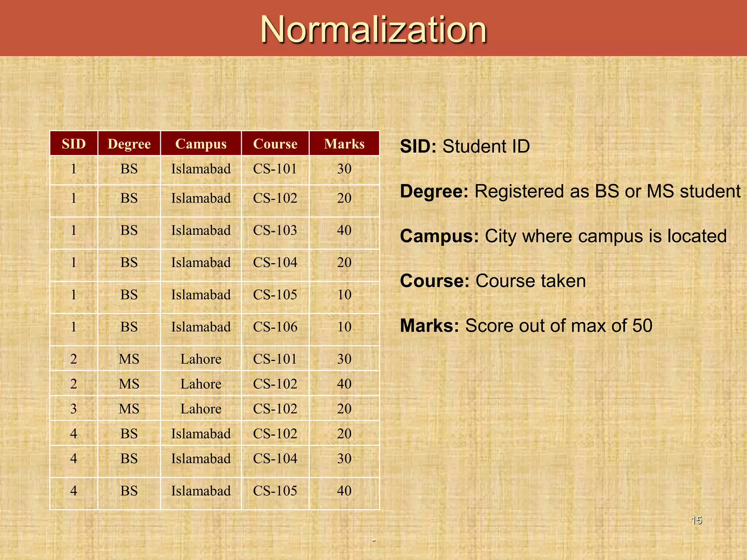Click the Marks: Score out of 50 text
Screen dimensions: 747x560
(526, 326)
